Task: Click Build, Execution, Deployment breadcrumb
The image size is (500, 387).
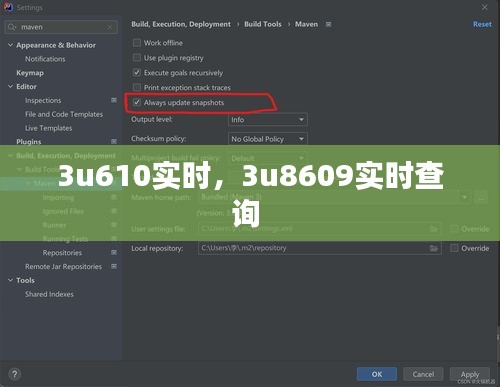Action: [181, 24]
